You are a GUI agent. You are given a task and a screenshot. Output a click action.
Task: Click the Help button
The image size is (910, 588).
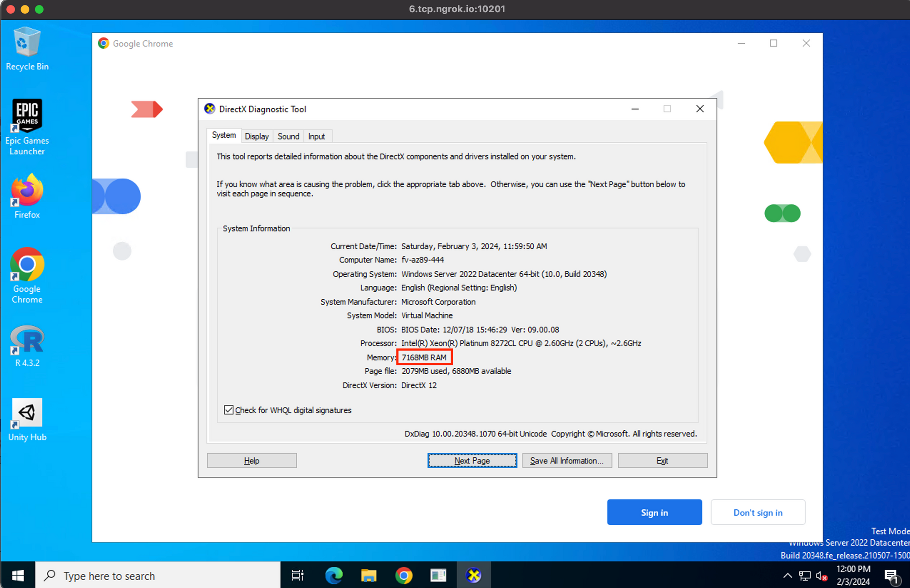point(252,461)
